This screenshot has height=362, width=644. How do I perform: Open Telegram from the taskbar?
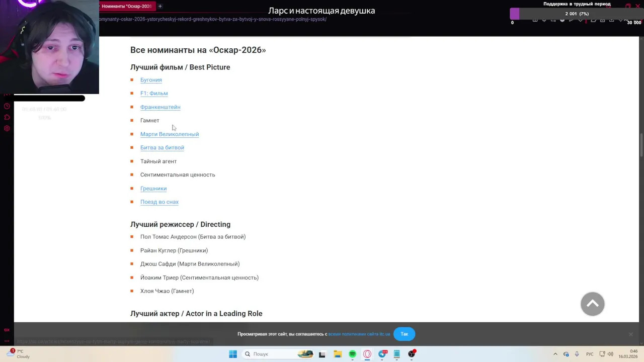point(382,354)
